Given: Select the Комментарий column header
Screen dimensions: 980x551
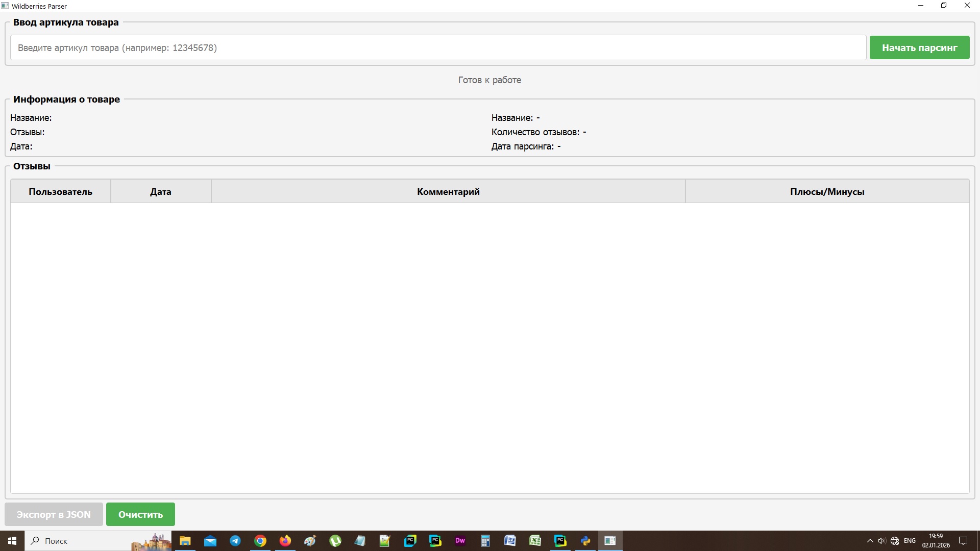Looking at the screenshot, I should point(448,192).
